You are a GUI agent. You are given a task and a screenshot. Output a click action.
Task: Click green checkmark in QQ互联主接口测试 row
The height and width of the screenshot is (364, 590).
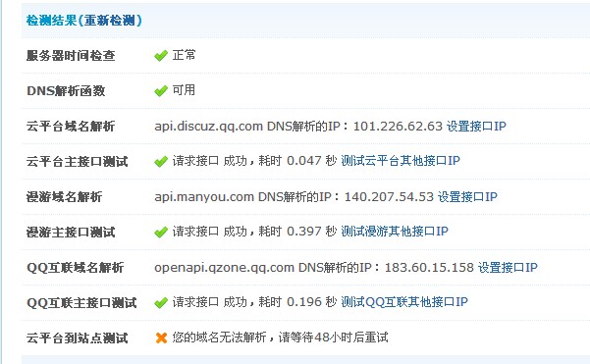161,303
